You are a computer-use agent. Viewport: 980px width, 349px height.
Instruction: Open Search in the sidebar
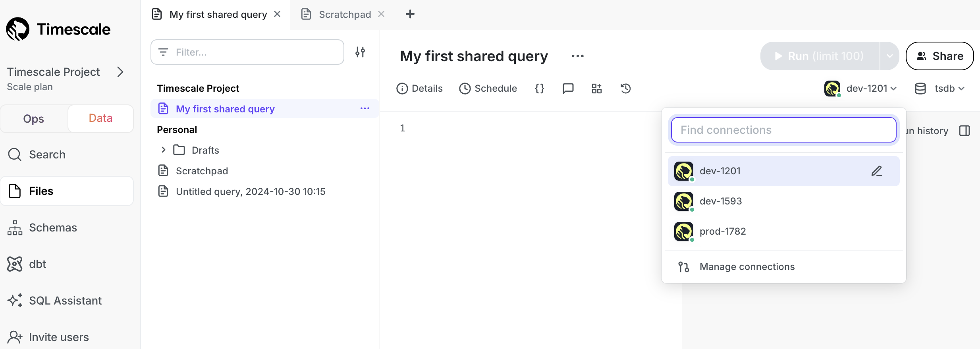point(67,154)
